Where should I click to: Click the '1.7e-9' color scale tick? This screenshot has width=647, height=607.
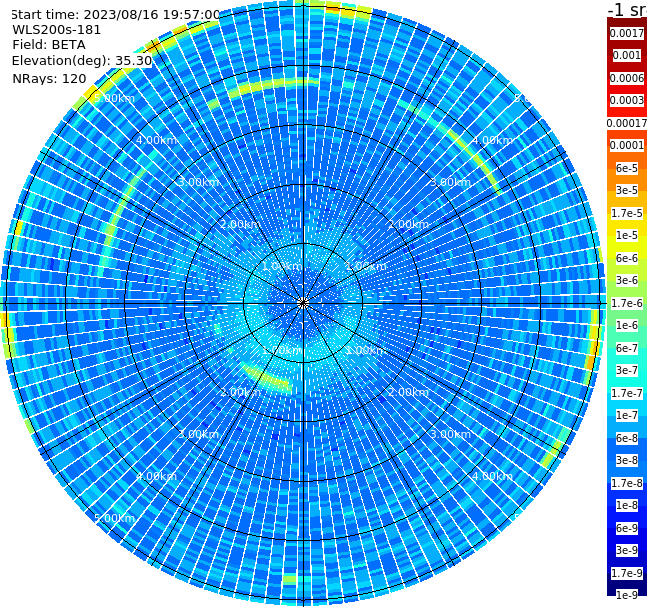click(627, 573)
